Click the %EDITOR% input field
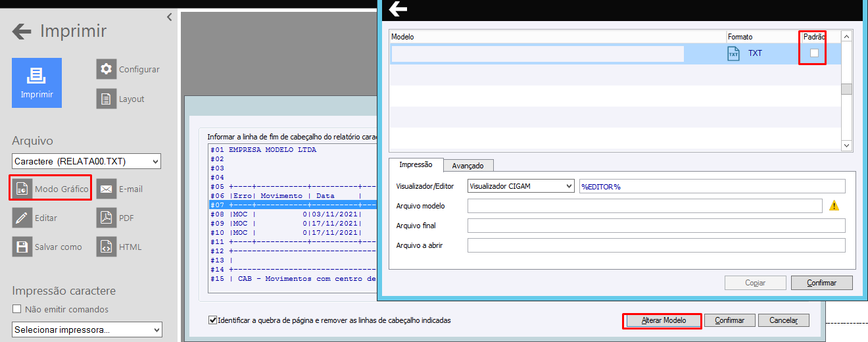868x342 pixels. [712, 186]
